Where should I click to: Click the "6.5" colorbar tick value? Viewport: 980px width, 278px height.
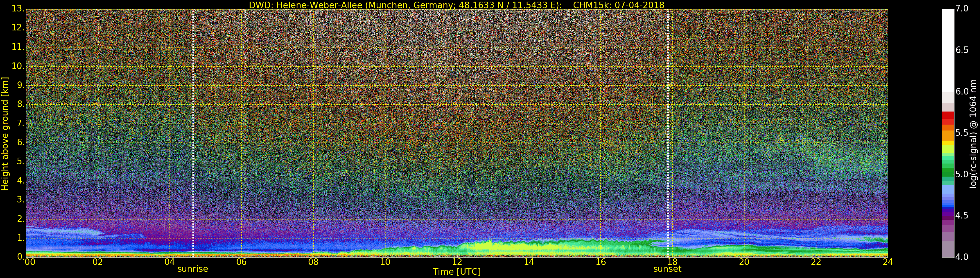pos(962,50)
